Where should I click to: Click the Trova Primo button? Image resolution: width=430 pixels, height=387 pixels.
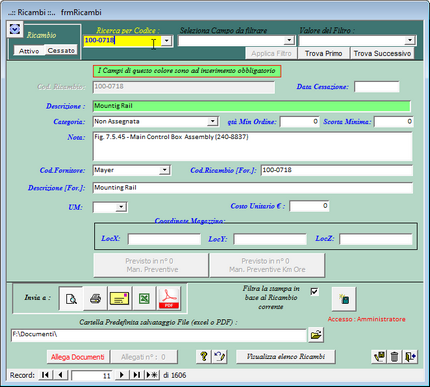tap(323, 53)
